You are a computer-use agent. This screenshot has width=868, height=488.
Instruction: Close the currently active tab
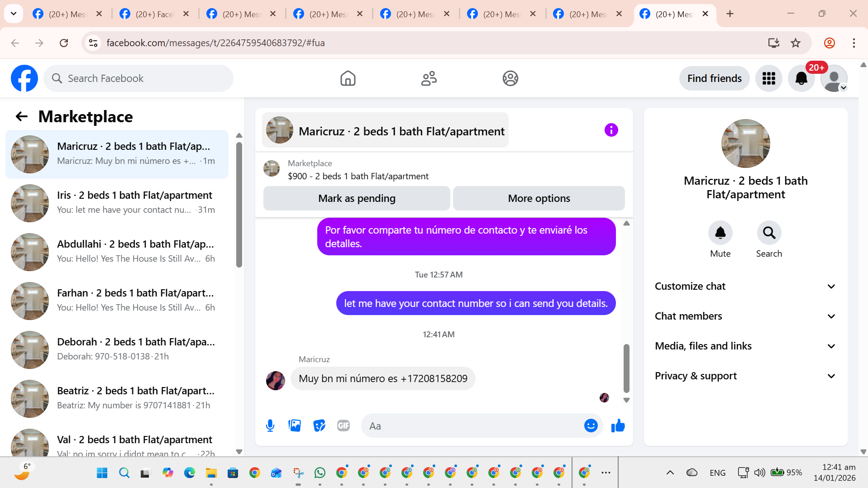pyautogui.click(x=705, y=14)
